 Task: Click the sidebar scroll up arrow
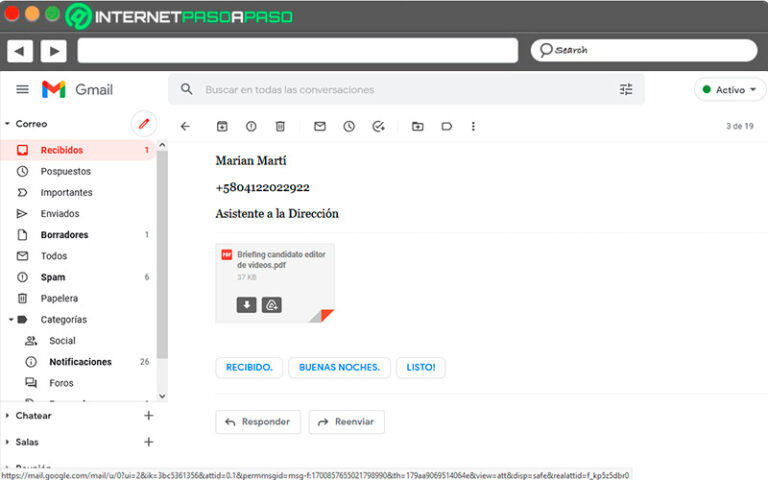point(162,145)
